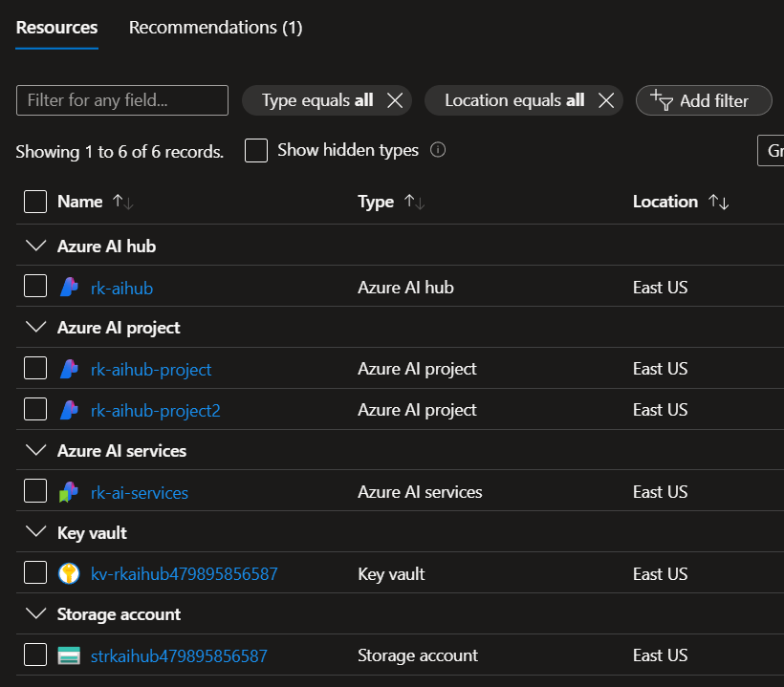Collapse the Azure AI project group

coord(36,328)
